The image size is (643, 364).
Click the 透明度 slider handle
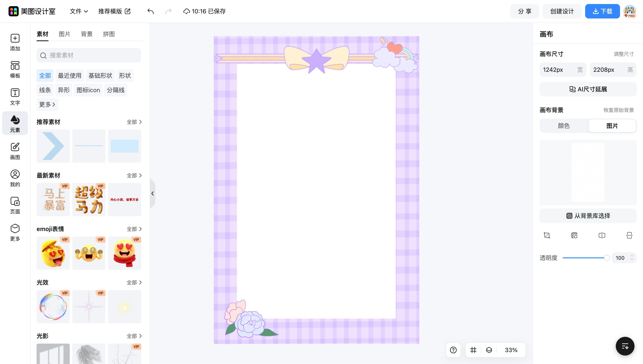click(x=607, y=258)
